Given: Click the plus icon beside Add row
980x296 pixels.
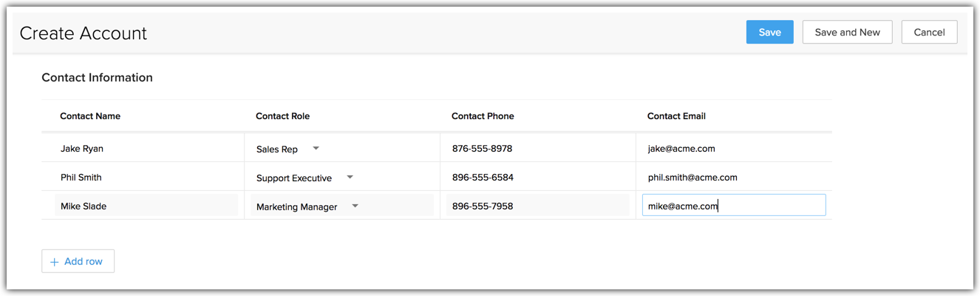Looking at the screenshot, I should coord(54,262).
